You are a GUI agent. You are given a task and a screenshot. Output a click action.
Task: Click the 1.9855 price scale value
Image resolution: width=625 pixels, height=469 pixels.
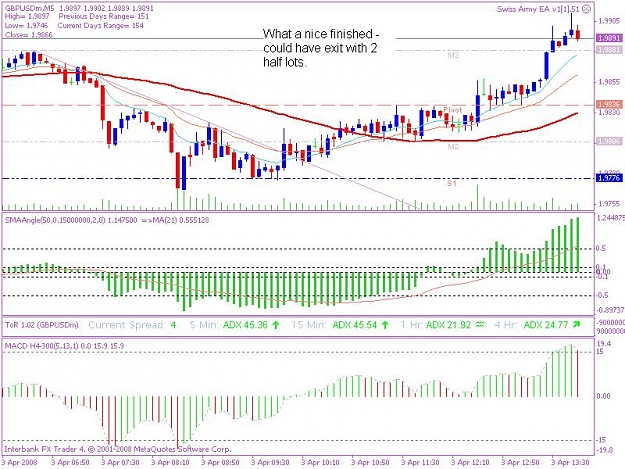(x=609, y=82)
